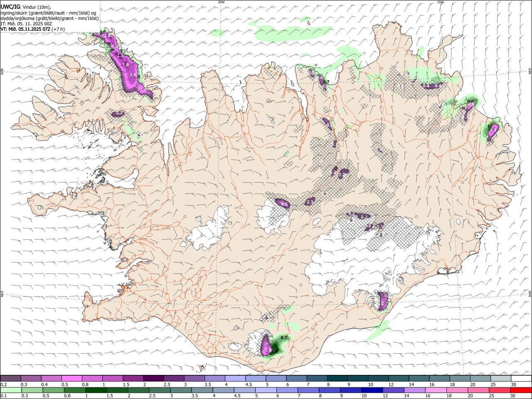Select the darkest purple swatch labeled 2, upper row
Viewport: 532px width, 399px height.
tap(153, 378)
